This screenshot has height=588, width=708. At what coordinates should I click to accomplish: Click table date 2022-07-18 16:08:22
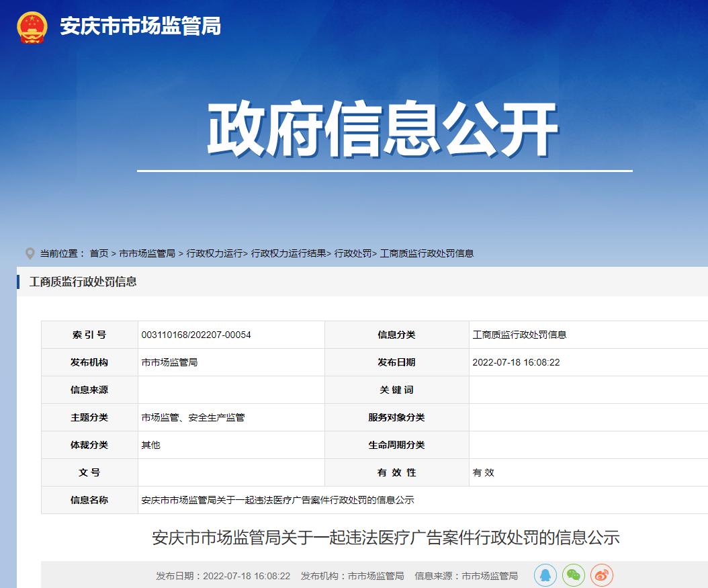tap(516, 362)
